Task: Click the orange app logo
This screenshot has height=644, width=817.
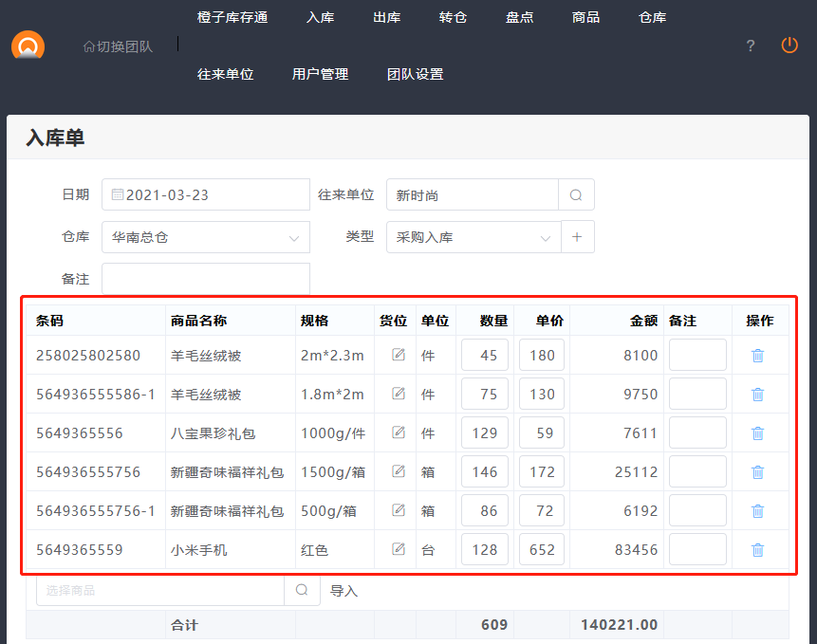Action: [28, 46]
